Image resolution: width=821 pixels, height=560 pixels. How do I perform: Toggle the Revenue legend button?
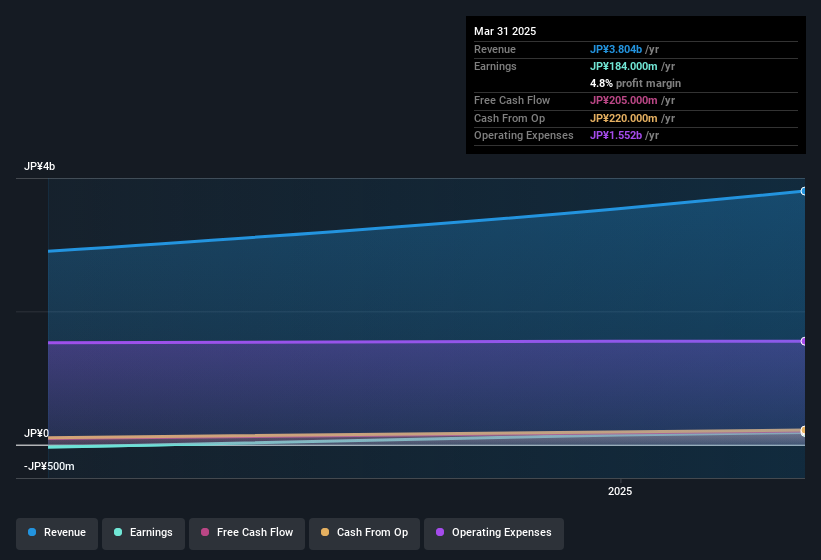click(x=57, y=533)
